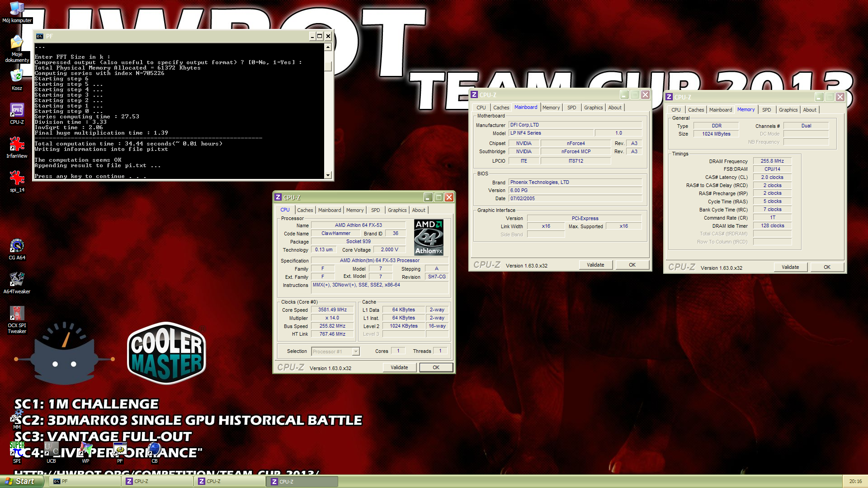This screenshot has width=868, height=488.
Task: Click the Z icon in the Mainboard window title
Action: [x=474, y=95]
